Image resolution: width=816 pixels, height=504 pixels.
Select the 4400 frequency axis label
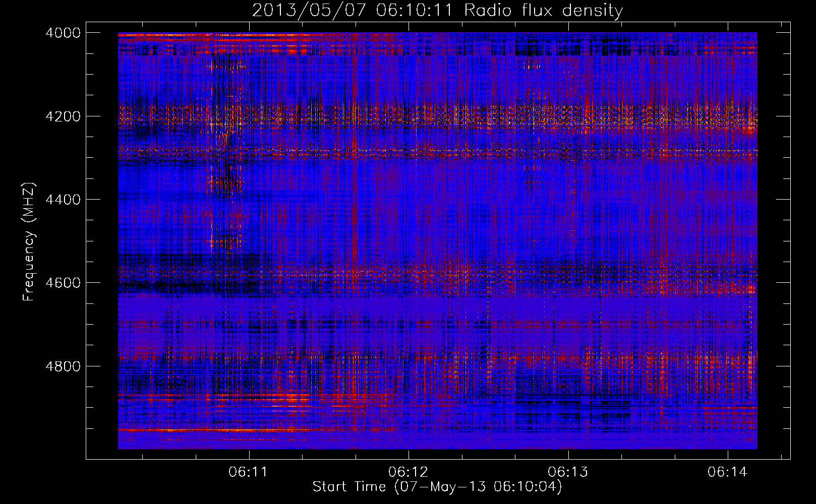[x=63, y=200]
